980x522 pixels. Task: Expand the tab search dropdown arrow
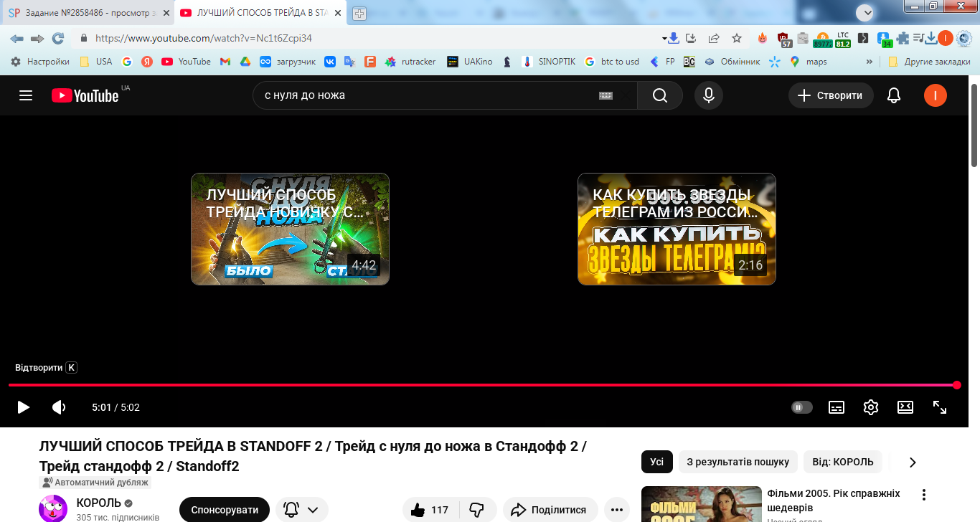tap(866, 12)
